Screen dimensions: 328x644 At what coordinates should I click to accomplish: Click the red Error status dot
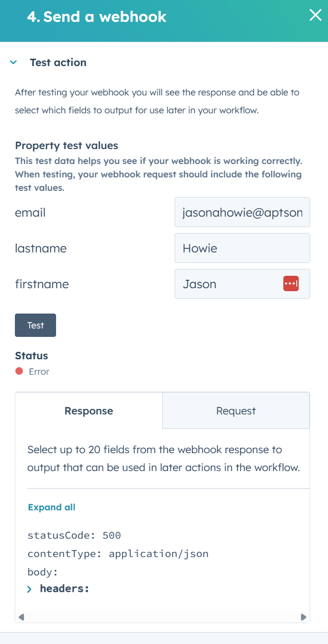(x=19, y=371)
